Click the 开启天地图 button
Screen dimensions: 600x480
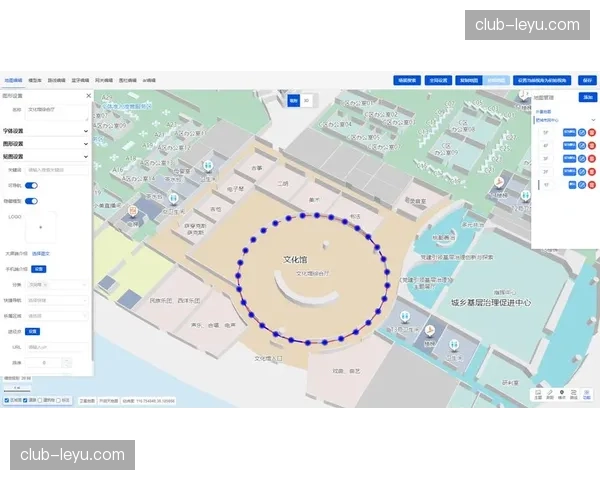(109, 401)
